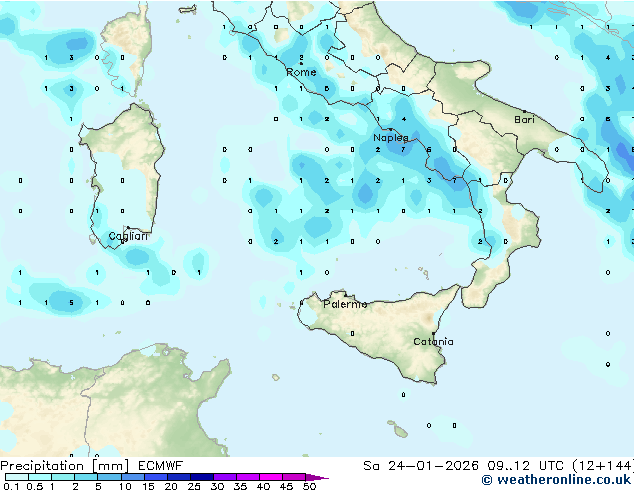634x490 pixels.
Task: Click the Precipitation [mm] title text
Action: [x=65, y=466]
